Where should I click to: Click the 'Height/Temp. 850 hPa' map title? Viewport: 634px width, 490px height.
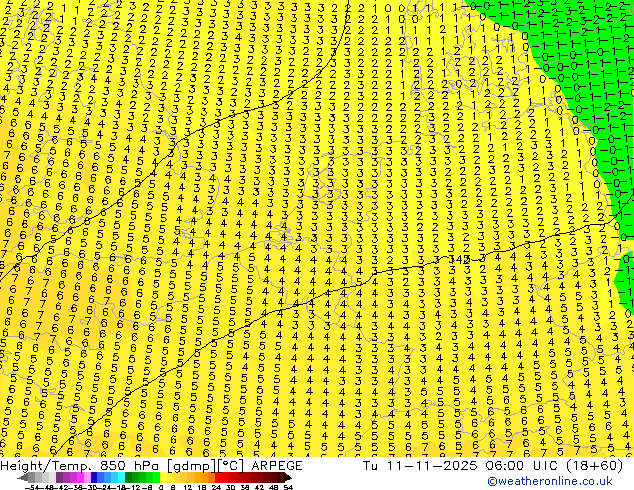(x=82, y=466)
